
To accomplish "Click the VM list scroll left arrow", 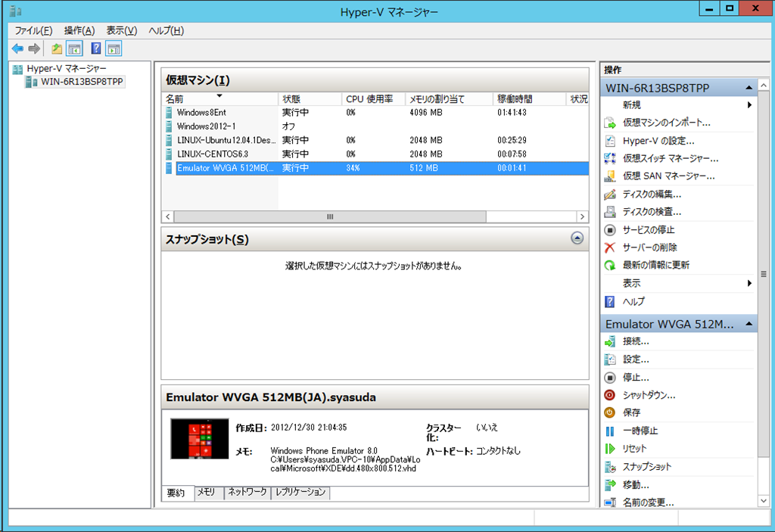I will 168,216.
